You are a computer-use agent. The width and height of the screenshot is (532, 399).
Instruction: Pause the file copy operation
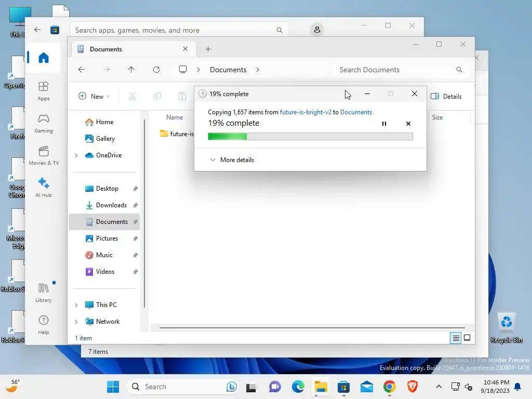(384, 124)
